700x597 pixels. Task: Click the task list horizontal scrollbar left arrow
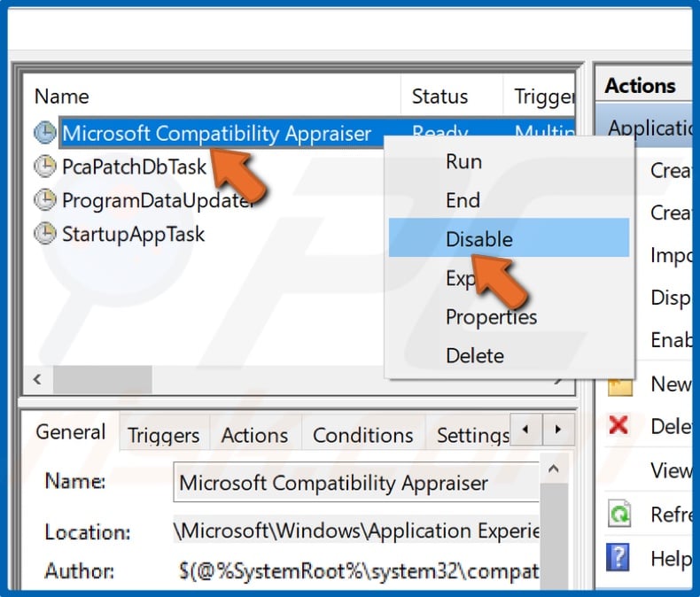coord(37,380)
